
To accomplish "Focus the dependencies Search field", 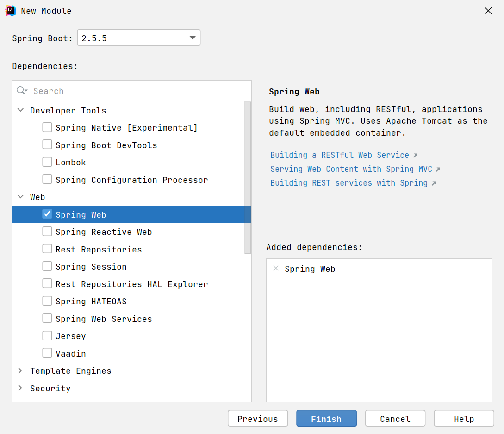I will click(132, 91).
